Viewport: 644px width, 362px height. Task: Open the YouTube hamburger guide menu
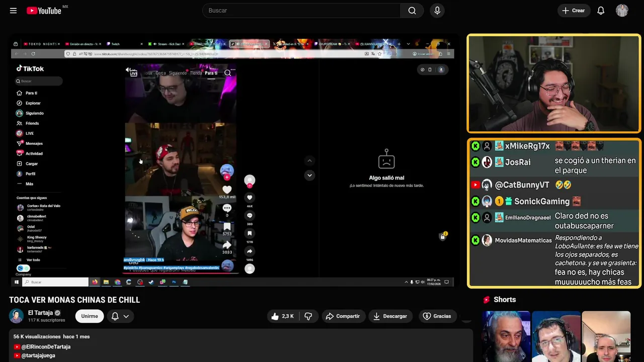[13, 11]
